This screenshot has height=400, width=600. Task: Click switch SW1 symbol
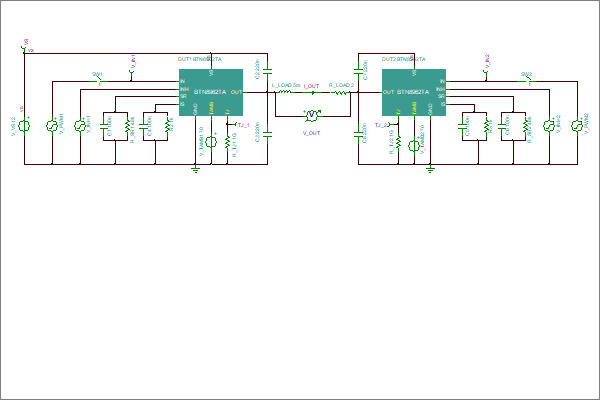click(x=99, y=81)
